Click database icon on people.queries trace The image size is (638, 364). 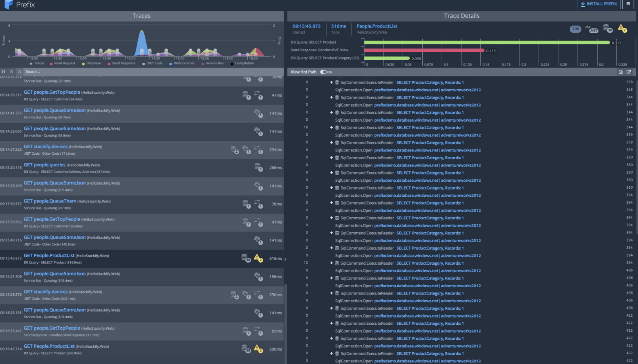(x=259, y=168)
